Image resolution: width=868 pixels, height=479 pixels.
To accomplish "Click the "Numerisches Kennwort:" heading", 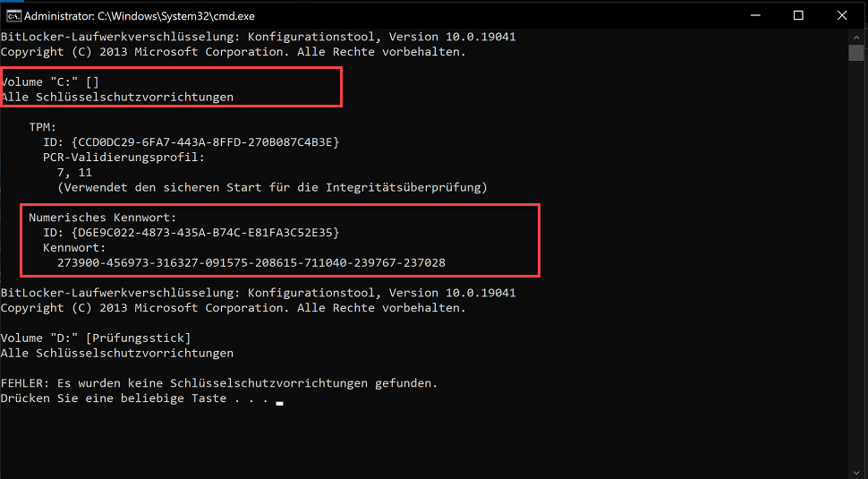I will click(x=102, y=218).
